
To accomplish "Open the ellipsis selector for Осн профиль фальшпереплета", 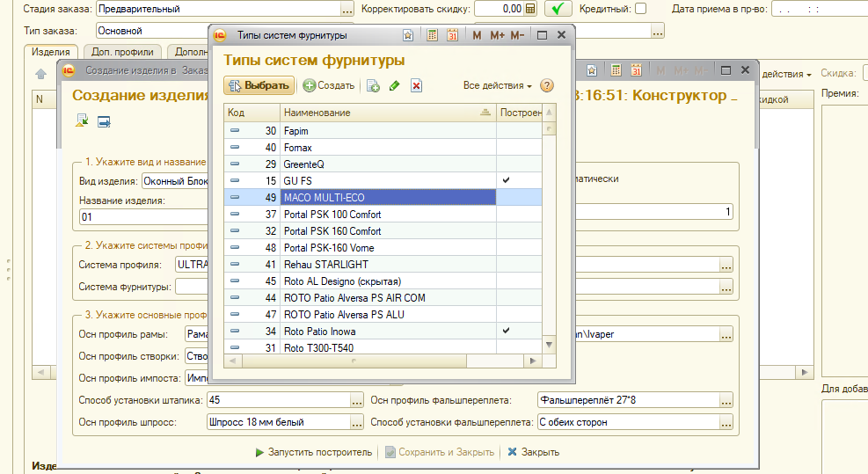I will (x=726, y=400).
